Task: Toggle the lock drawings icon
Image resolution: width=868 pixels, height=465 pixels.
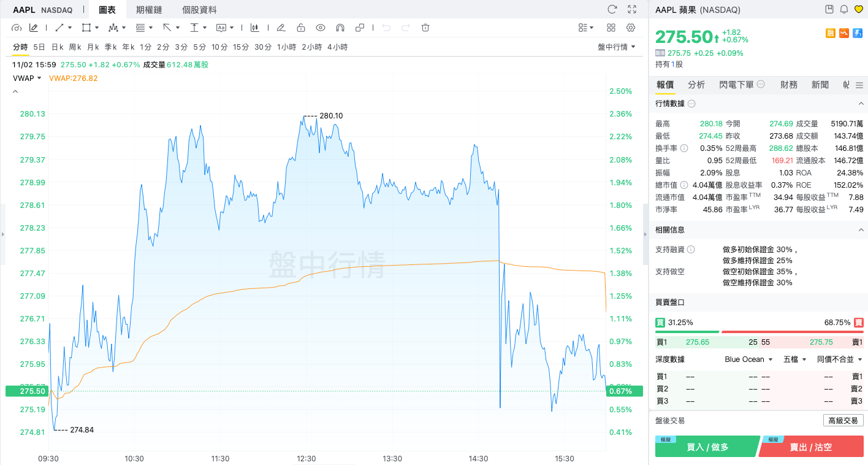Action: [x=300, y=28]
